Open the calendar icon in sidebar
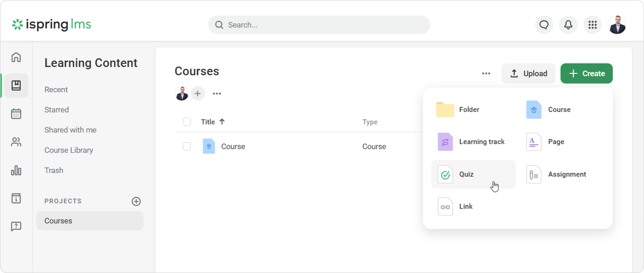This screenshot has height=273, width=644. click(16, 114)
